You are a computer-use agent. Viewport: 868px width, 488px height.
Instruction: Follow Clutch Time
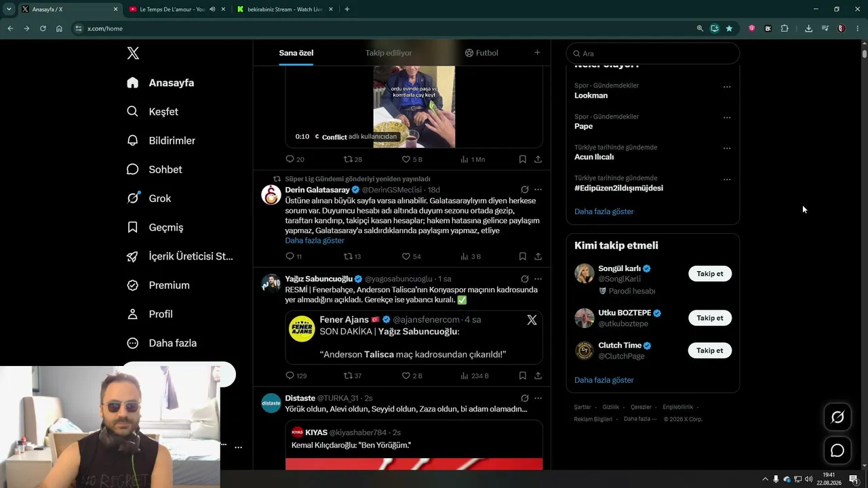tap(710, 350)
